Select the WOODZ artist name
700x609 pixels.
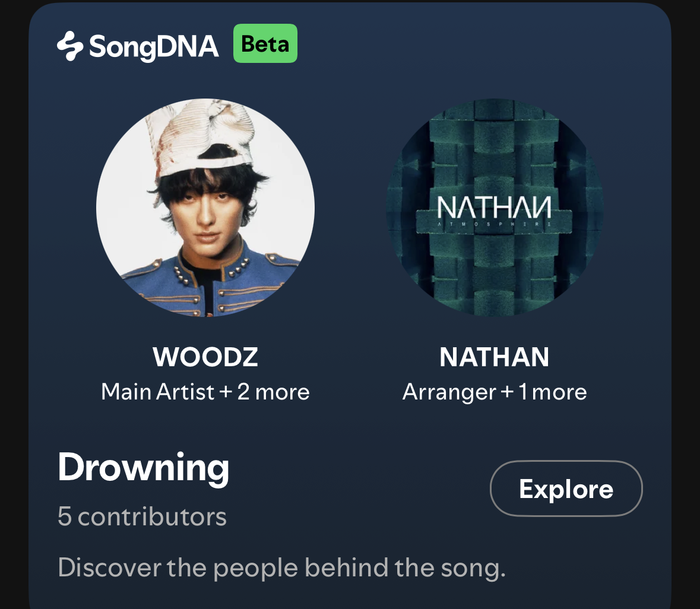(205, 357)
